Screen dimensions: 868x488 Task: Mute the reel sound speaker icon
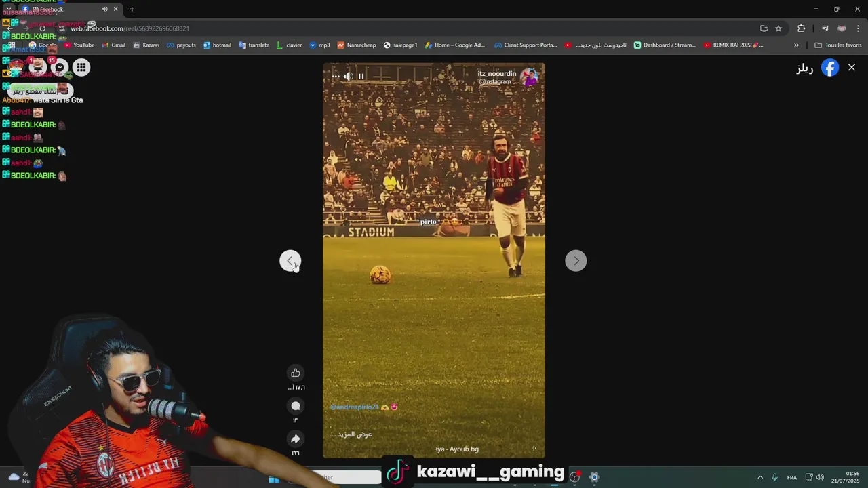348,77
